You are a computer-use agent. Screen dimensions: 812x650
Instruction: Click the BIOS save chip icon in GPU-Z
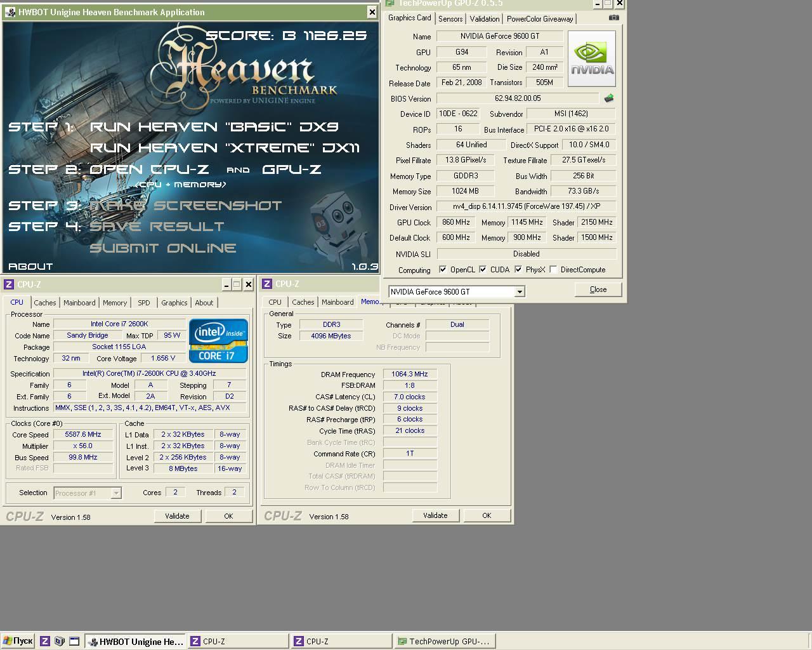point(609,98)
